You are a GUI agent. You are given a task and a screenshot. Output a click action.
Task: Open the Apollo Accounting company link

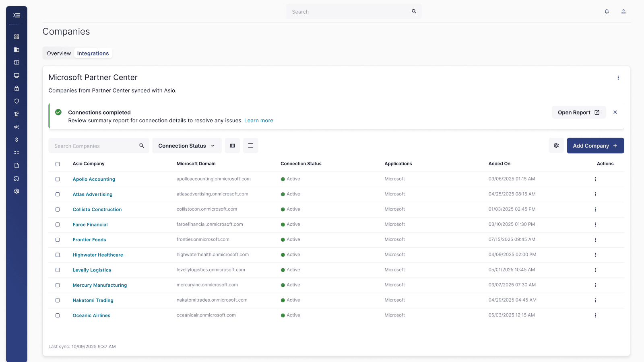[x=94, y=179]
